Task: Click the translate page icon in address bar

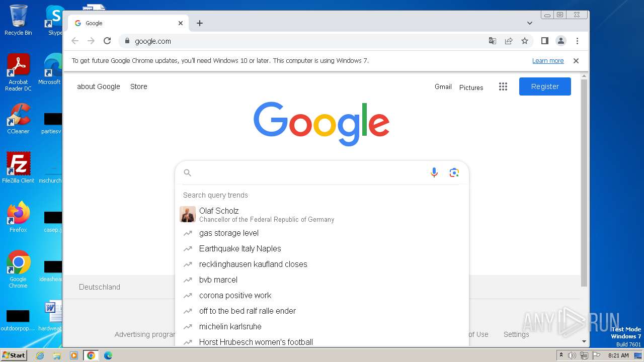Action: point(493,41)
